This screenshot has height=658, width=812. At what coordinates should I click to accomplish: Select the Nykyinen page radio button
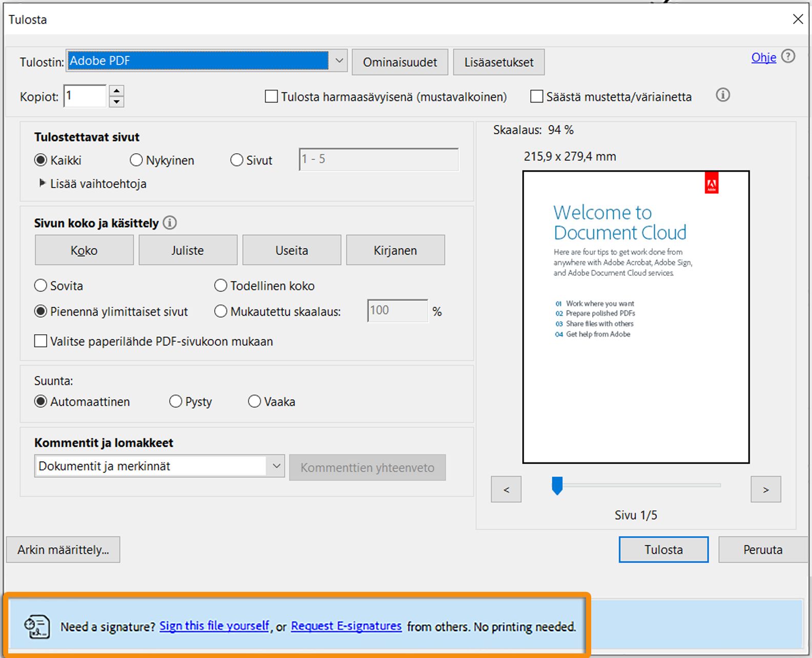coord(136,160)
